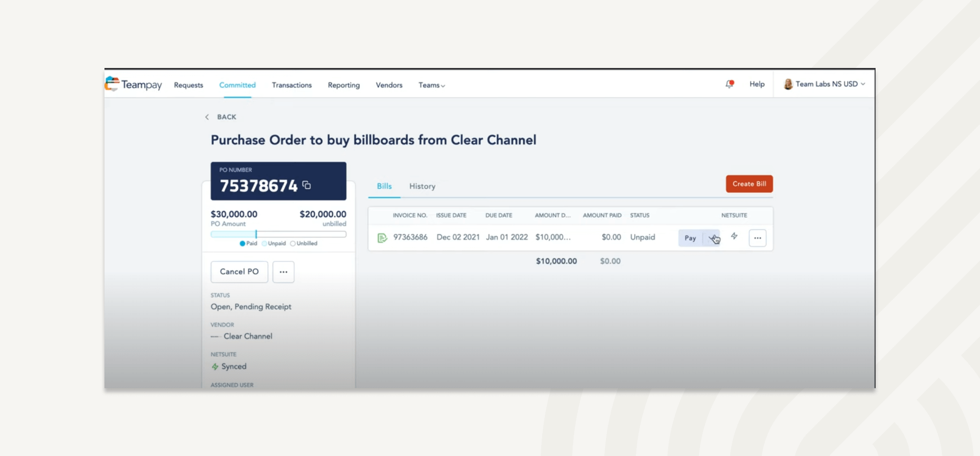980x456 pixels.
Task: Click the Unpaid status cell
Action: coord(643,237)
